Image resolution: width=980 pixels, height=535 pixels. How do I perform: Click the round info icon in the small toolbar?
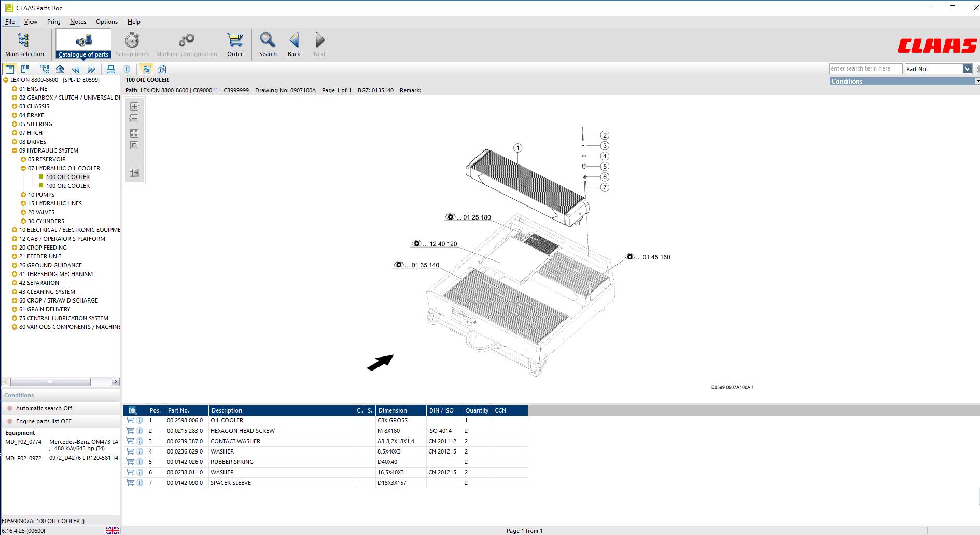127,69
